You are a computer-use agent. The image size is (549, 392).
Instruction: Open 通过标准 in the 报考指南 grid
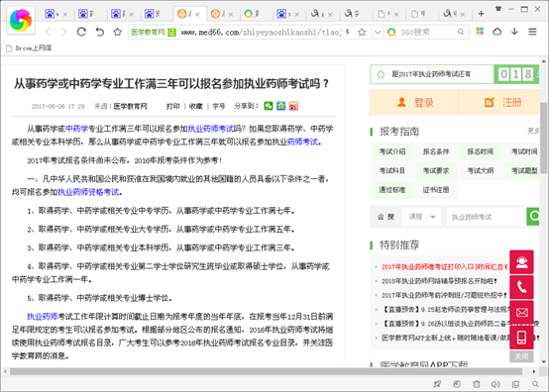pos(392,190)
